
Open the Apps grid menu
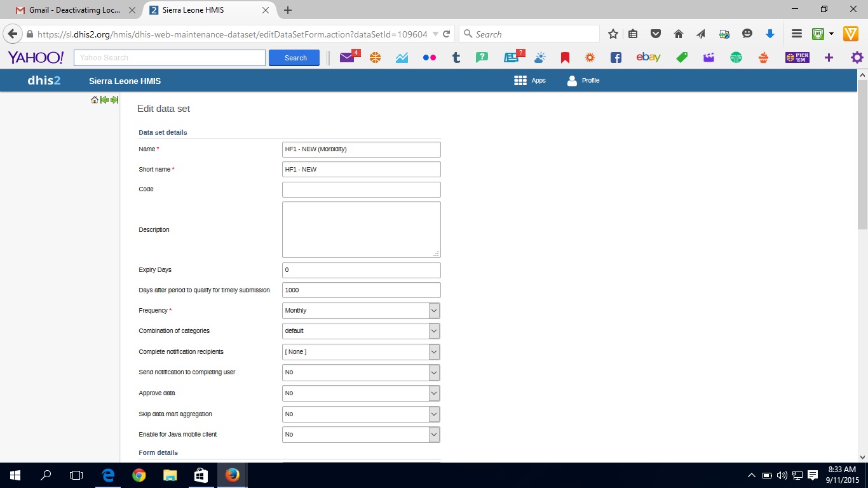529,81
